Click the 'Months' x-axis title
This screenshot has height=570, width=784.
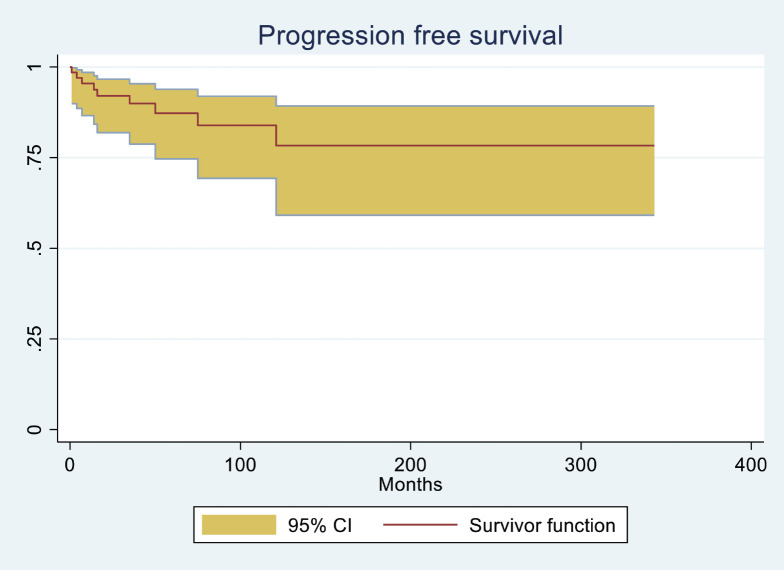click(x=410, y=484)
